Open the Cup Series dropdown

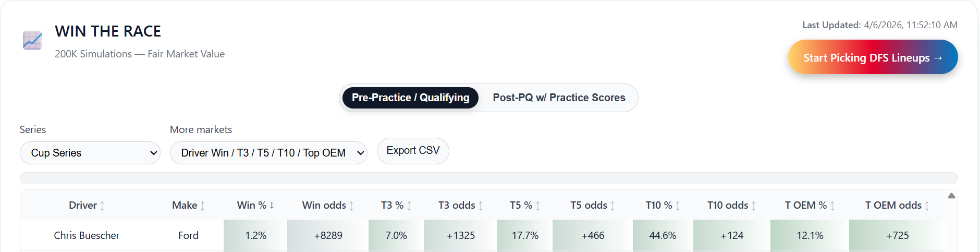point(90,153)
